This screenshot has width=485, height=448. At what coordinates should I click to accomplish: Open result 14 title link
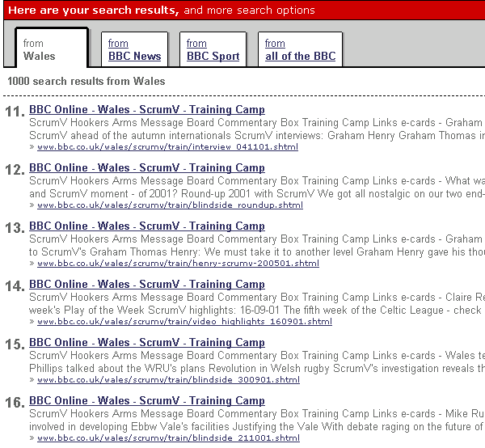(147, 284)
